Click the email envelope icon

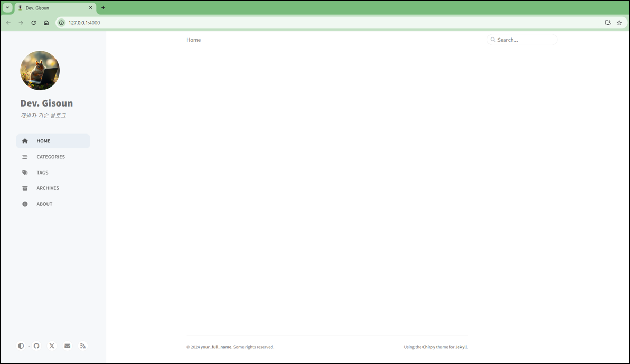click(67, 346)
